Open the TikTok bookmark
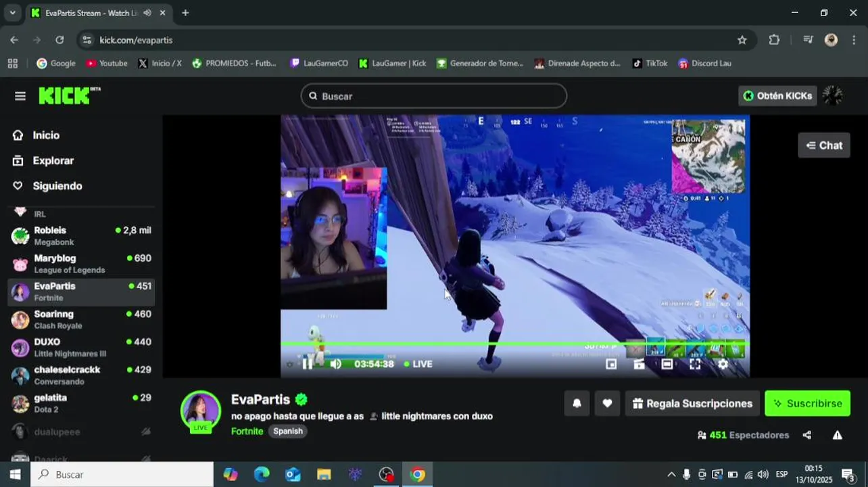868x487 pixels. (x=650, y=63)
